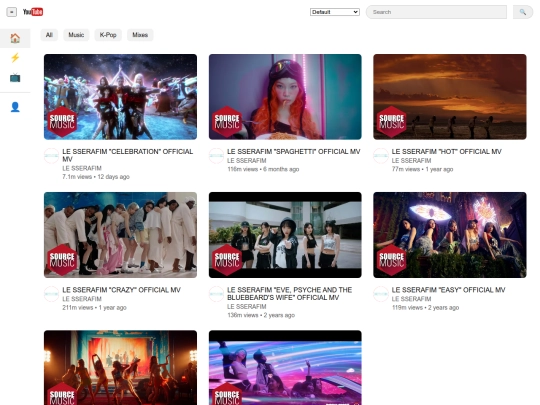Click the magnifier search button
The width and height of the screenshot is (540, 405).
[523, 12]
